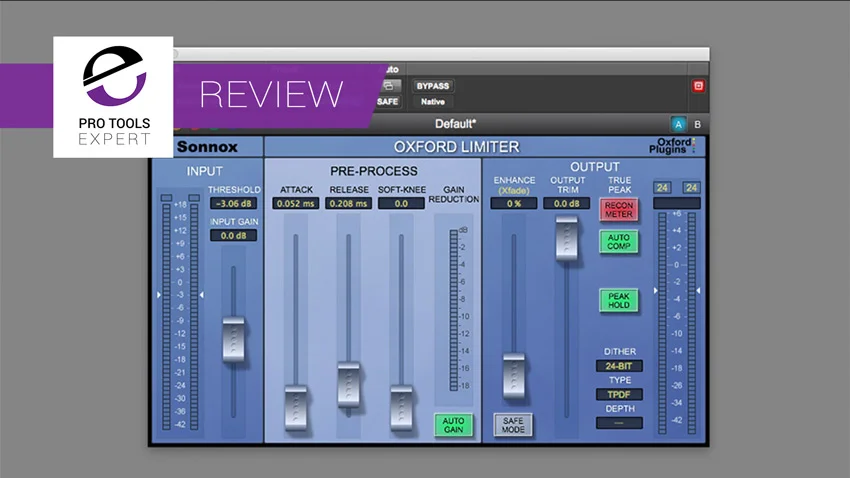Click the OXFORD LIMITER title text
The width and height of the screenshot is (850, 478).
tap(456, 147)
